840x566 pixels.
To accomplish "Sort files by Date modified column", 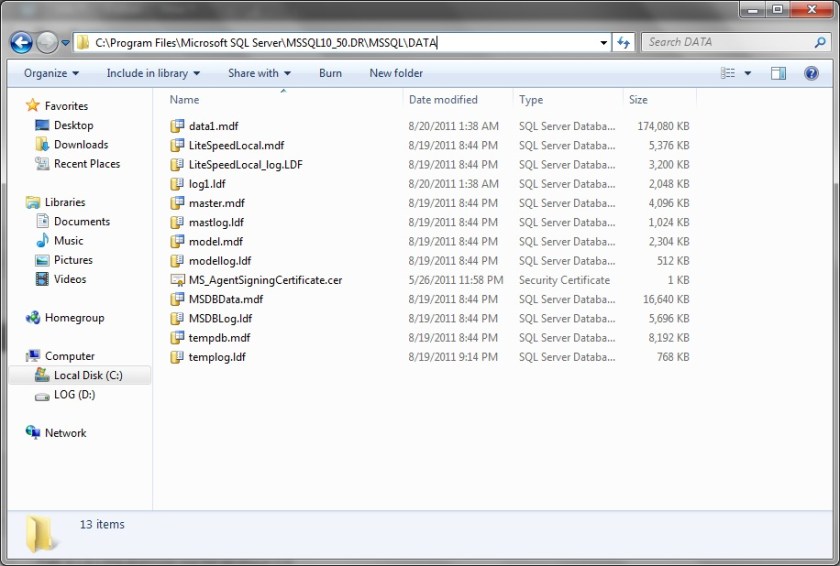I will coord(443,100).
